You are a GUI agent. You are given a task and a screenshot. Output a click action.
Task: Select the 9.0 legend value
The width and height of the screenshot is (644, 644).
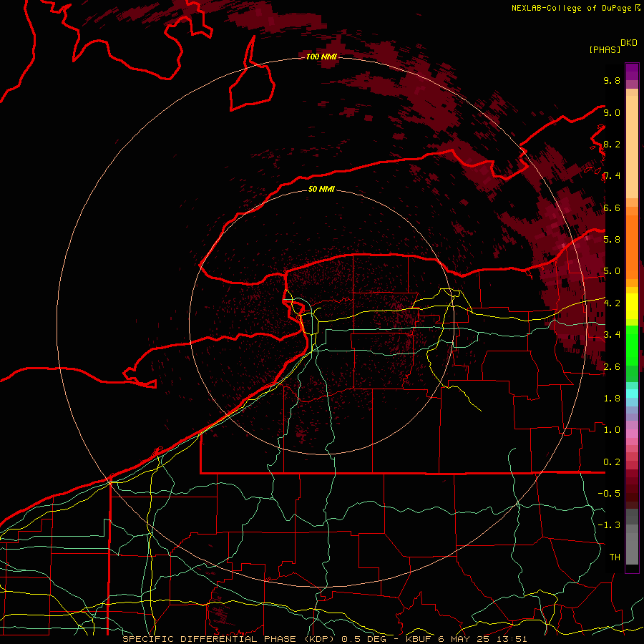point(612,112)
